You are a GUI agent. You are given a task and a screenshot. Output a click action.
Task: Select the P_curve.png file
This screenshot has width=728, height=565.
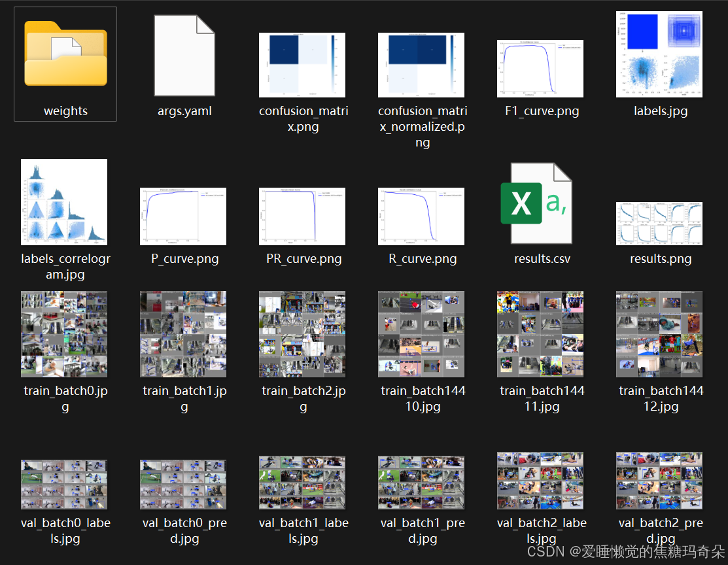coord(183,216)
